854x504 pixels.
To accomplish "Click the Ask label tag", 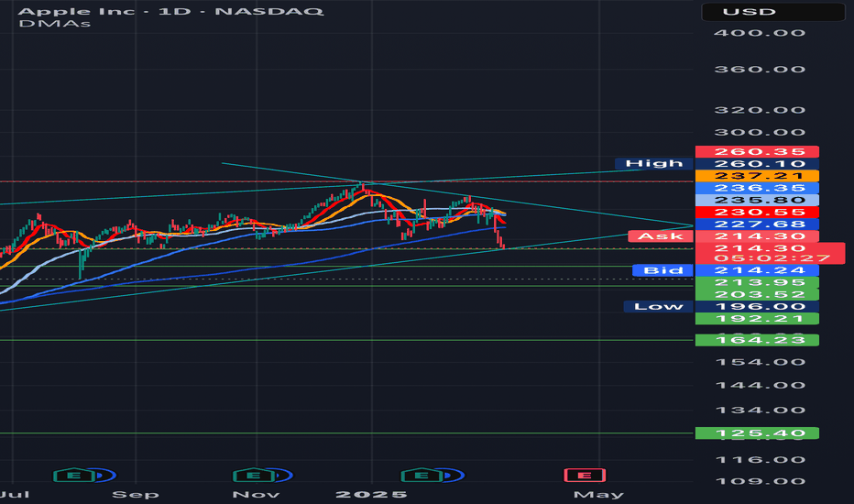I will (661, 236).
